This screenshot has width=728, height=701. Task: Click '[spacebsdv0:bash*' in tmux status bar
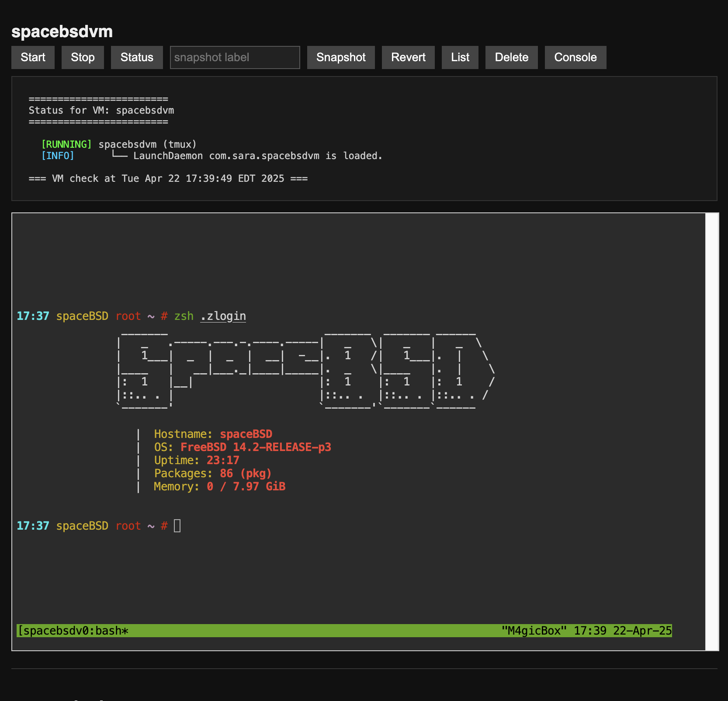73,631
